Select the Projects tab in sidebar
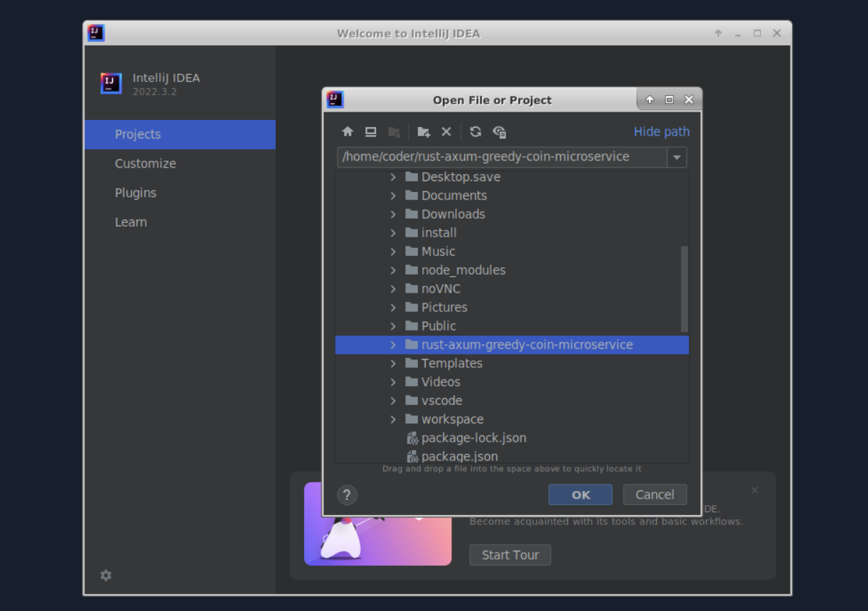868x611 pixels. click(x=180, y=134)
